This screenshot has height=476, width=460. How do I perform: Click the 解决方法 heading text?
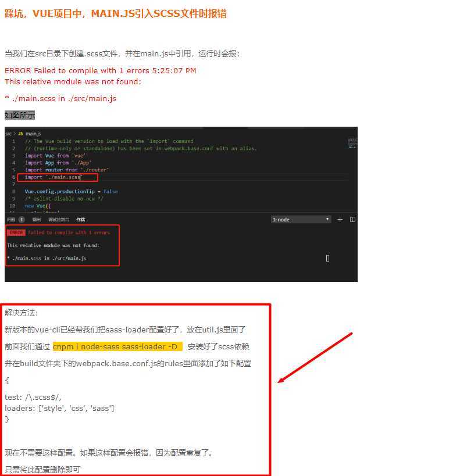pos(22,313)
